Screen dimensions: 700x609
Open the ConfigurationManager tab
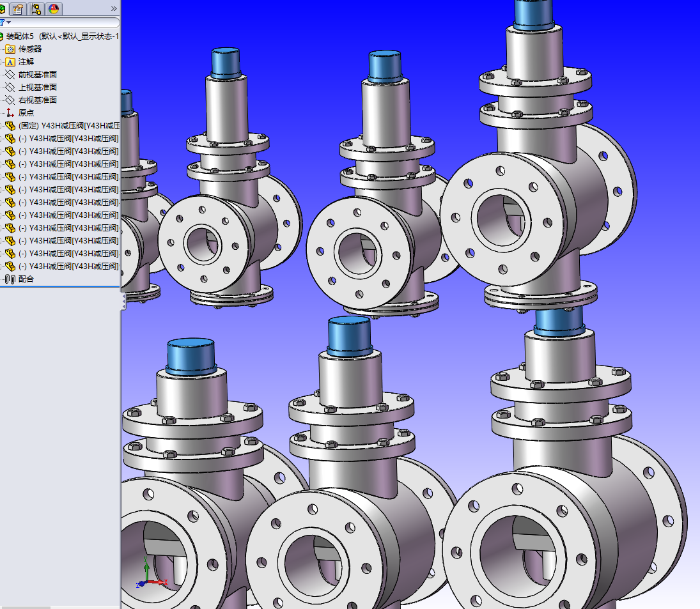[36, 8]
